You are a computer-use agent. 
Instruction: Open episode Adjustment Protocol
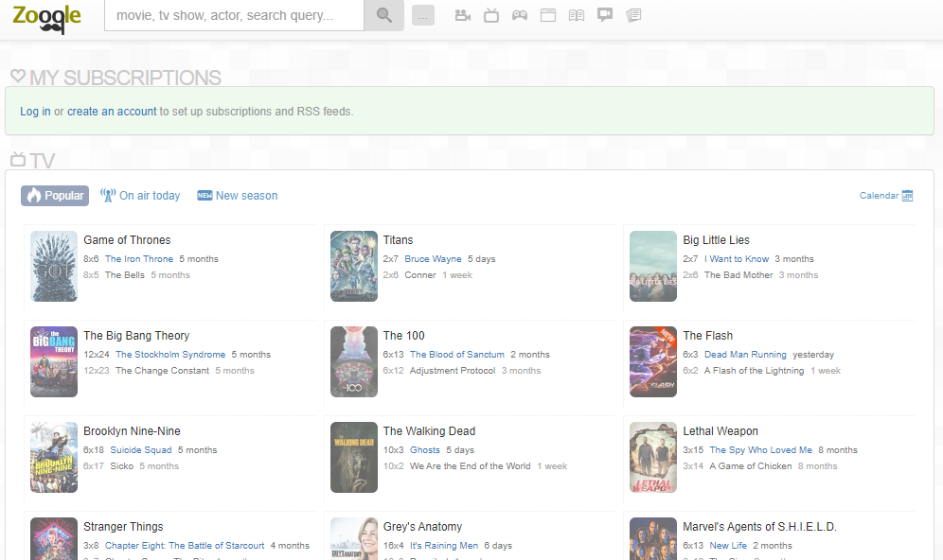(x=453, y=370)
